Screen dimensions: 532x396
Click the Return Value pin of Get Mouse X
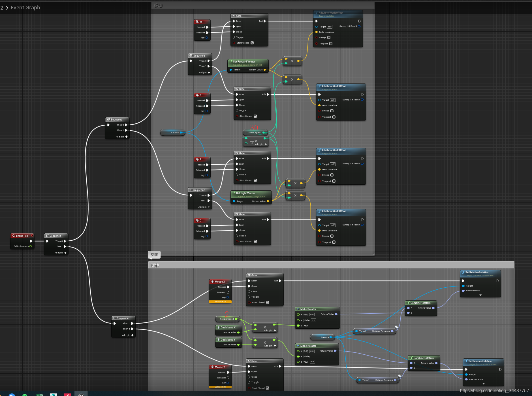[x=238, y=332]
